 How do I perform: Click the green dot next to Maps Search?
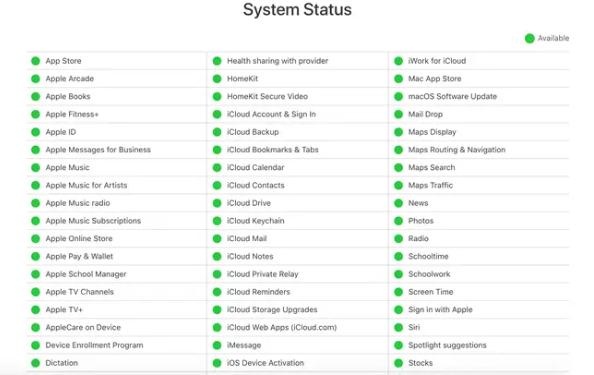click(x=399, y=167)
